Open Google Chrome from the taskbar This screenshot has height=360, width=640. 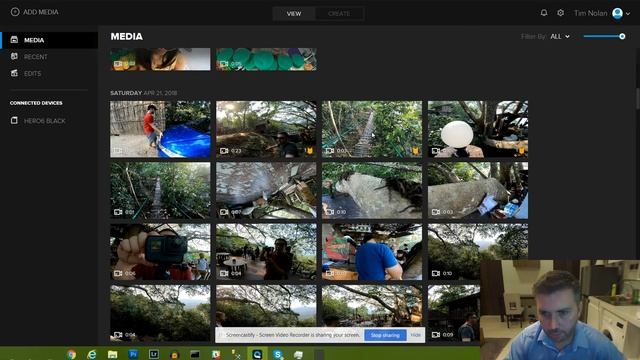72,354
